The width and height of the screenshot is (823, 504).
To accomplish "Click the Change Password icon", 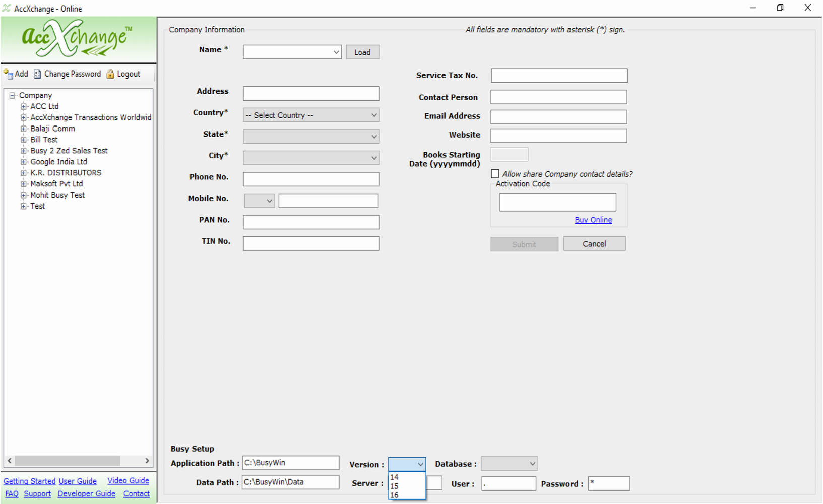I will click(38, 74).
